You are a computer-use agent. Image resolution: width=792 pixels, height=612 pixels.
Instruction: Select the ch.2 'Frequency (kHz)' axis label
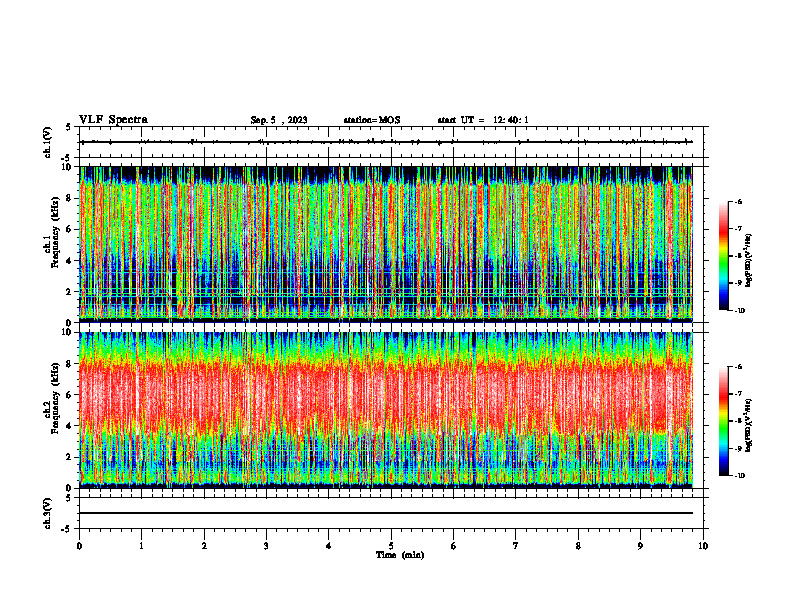click(55, 398)
